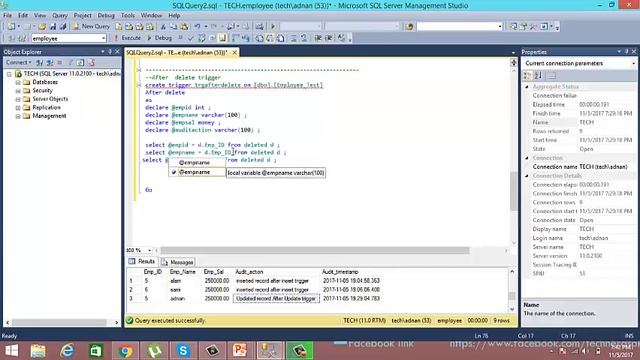Click the Debug button in SQL toolbar
Image resolution: width=640 pixels, height=360 pixels.
click(159, 38)
